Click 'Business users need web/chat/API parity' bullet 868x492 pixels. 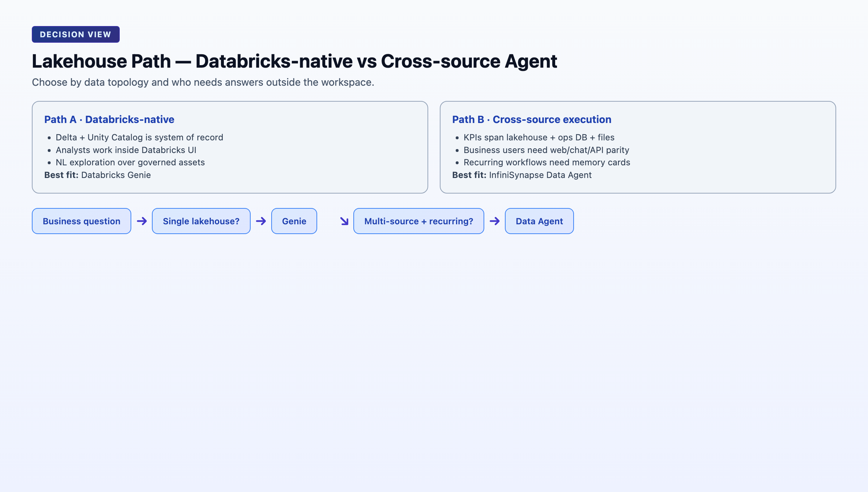[x=546, y=150]
